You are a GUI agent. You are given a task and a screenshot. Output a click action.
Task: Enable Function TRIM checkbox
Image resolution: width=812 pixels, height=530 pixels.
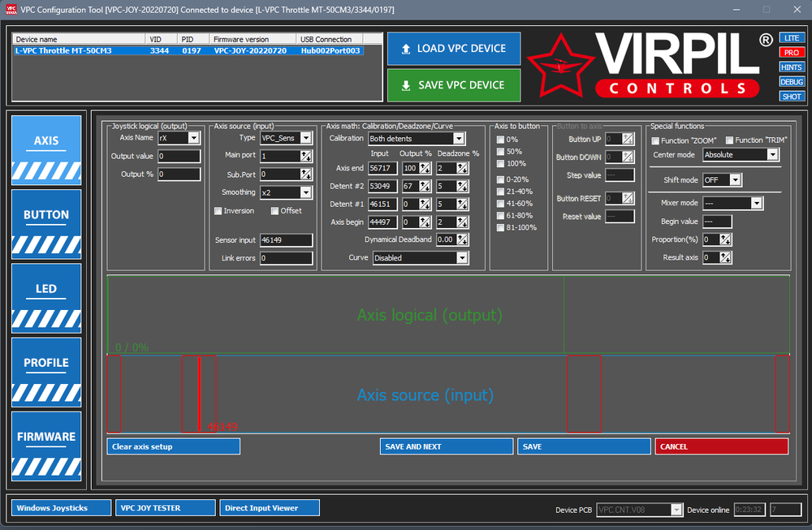(x=729, y=140)
